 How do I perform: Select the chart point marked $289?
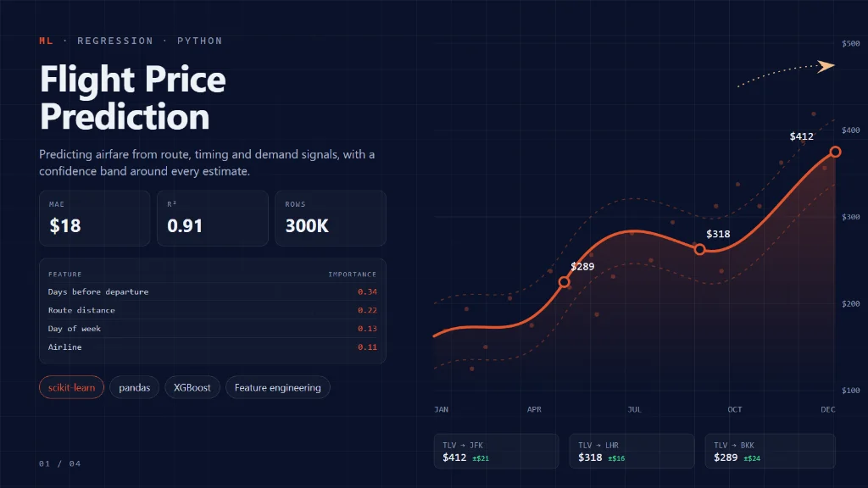coord(564,282)
